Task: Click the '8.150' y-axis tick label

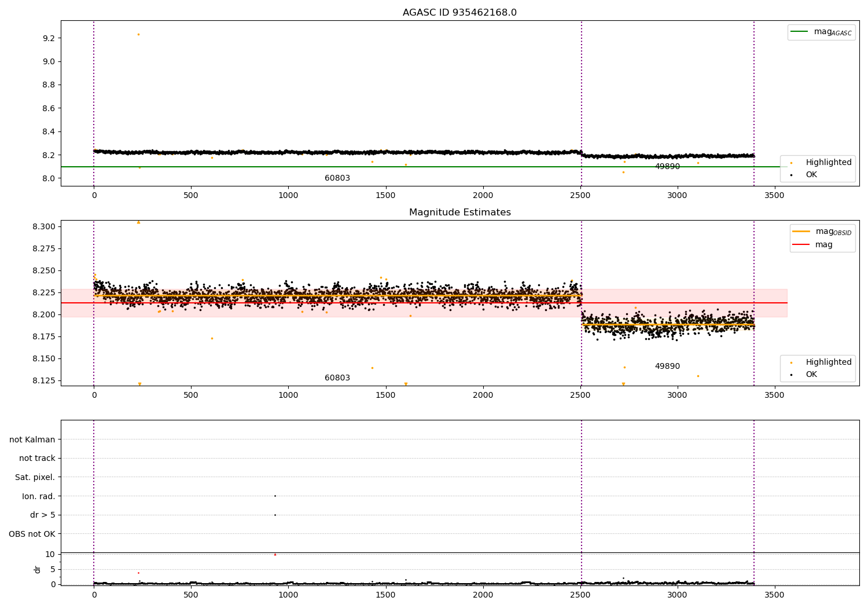Action: 44,358
